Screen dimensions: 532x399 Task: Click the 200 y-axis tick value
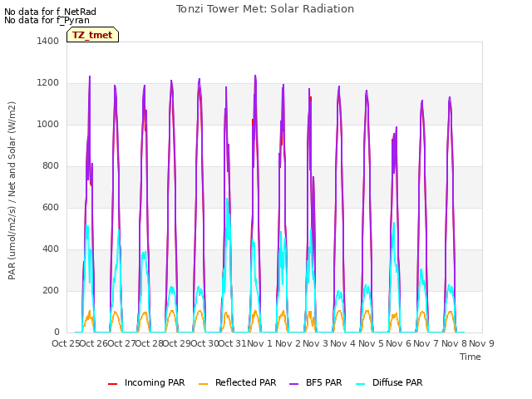(51, 290)
